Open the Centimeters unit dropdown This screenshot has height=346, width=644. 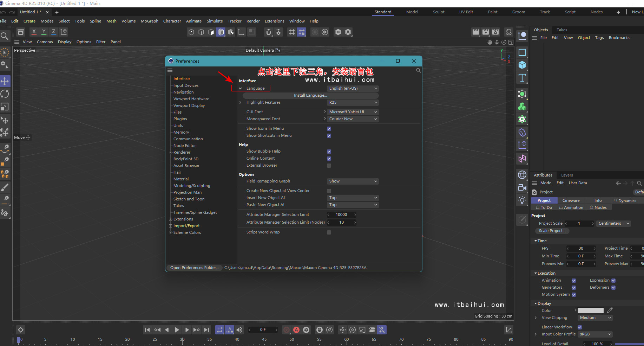(613, 223)
